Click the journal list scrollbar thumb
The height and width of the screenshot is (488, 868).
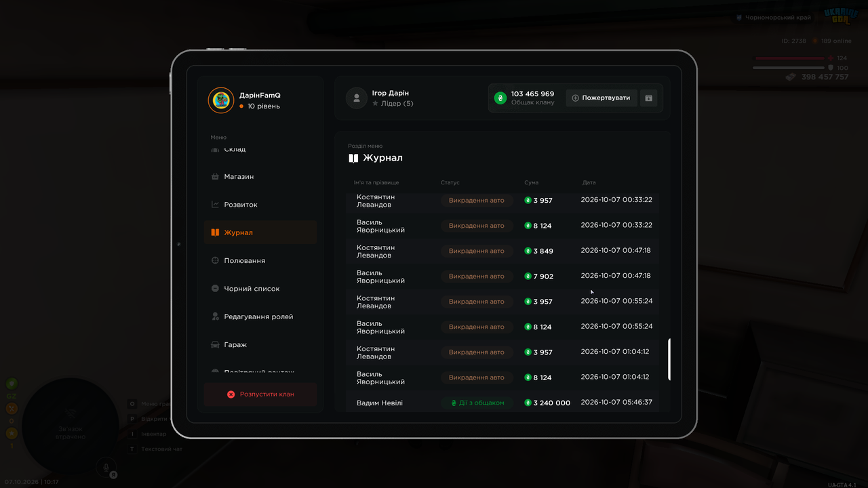click(669, 359)
